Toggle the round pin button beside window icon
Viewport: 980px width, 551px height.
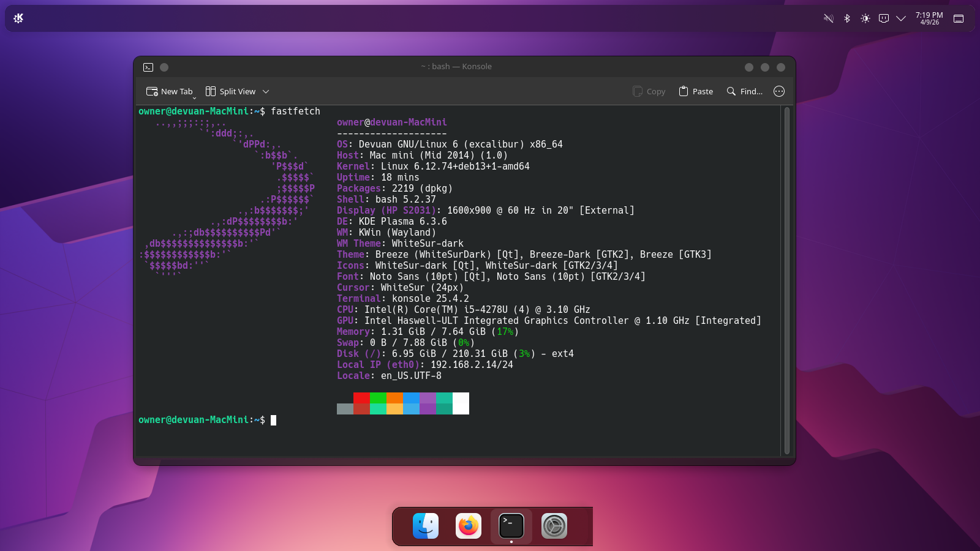pos(164,67)
